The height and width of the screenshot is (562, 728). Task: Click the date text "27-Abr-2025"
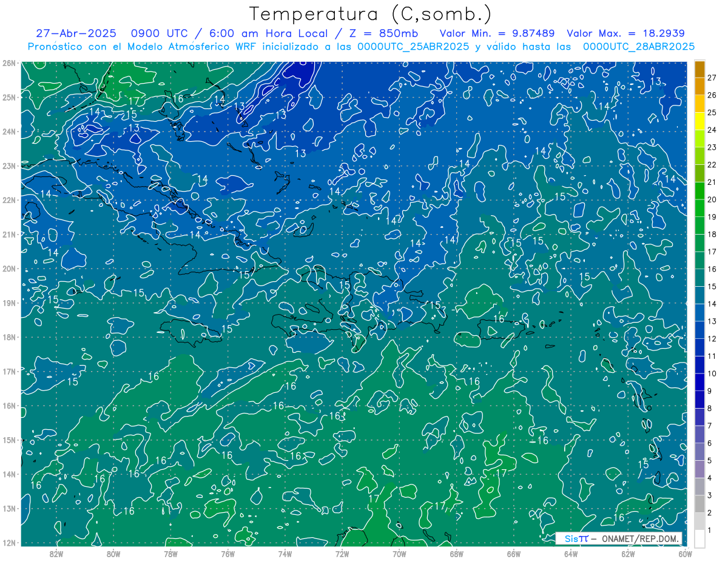click(x=76, y=33)
